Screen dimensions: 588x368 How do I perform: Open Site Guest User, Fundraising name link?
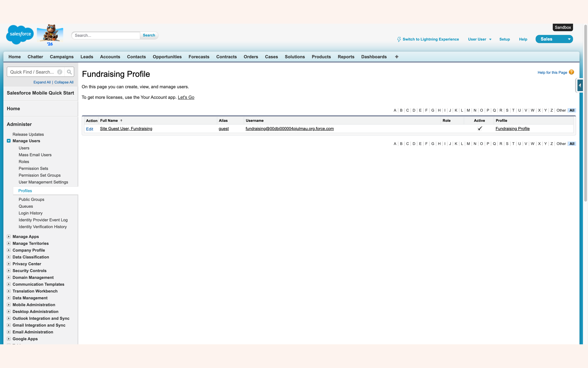tap(126, 129)
